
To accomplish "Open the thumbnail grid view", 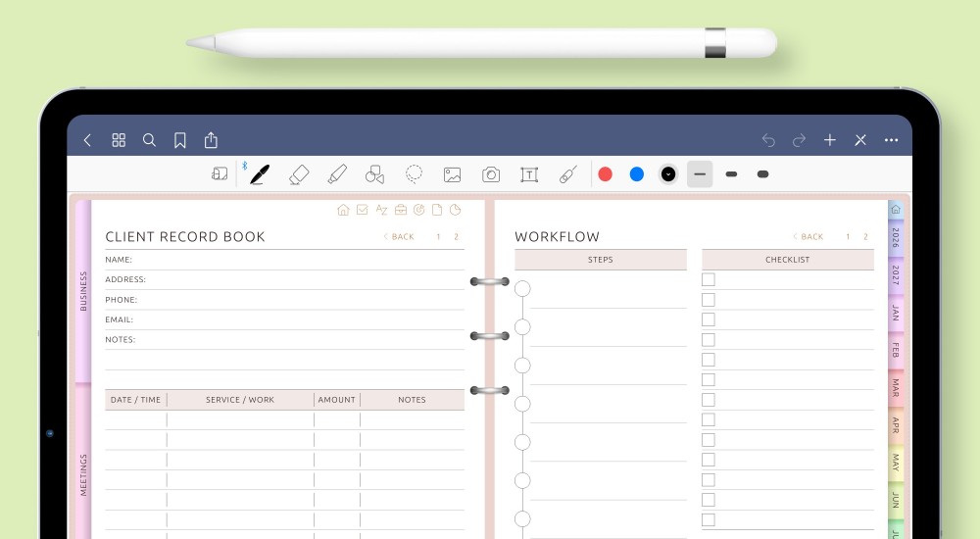I will [x=119, y=140].
